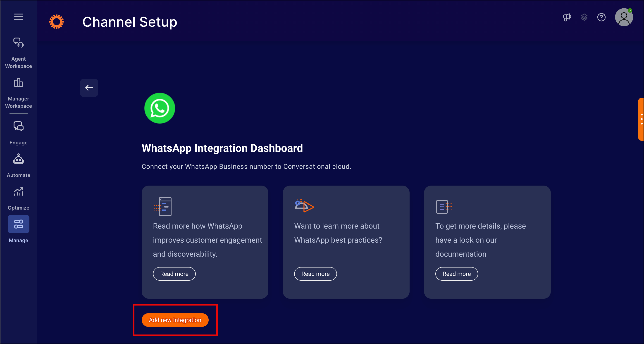Open documentation via Read more link
The height and width of the screenshot is (344, 644).
tap(457, 274)
